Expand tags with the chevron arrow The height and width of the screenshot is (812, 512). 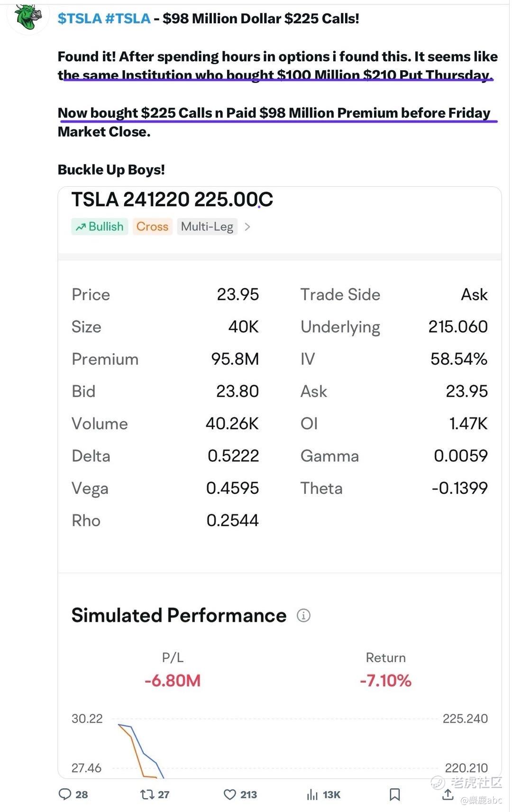(247, 227)
